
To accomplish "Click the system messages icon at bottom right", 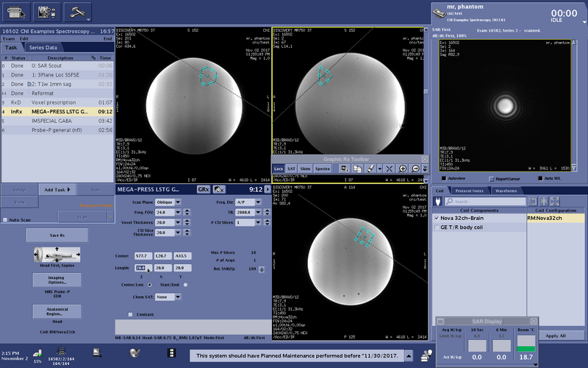I will [x=426, y=355].
